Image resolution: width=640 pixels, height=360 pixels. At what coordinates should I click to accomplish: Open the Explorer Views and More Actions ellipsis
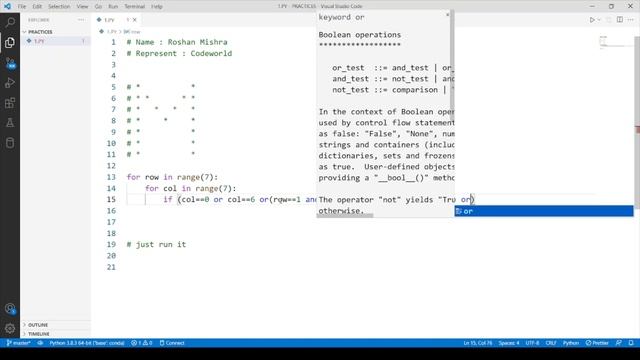[81, 20]
